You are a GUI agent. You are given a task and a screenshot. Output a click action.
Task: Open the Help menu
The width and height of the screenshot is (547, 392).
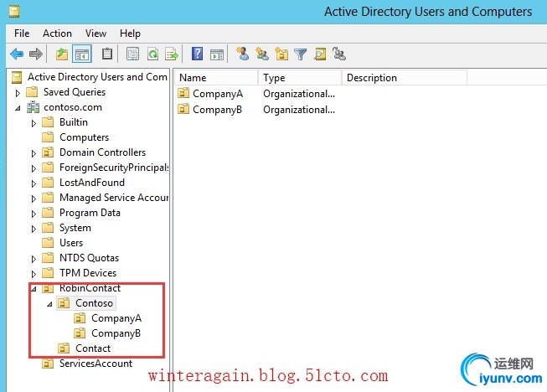[130, 34]
